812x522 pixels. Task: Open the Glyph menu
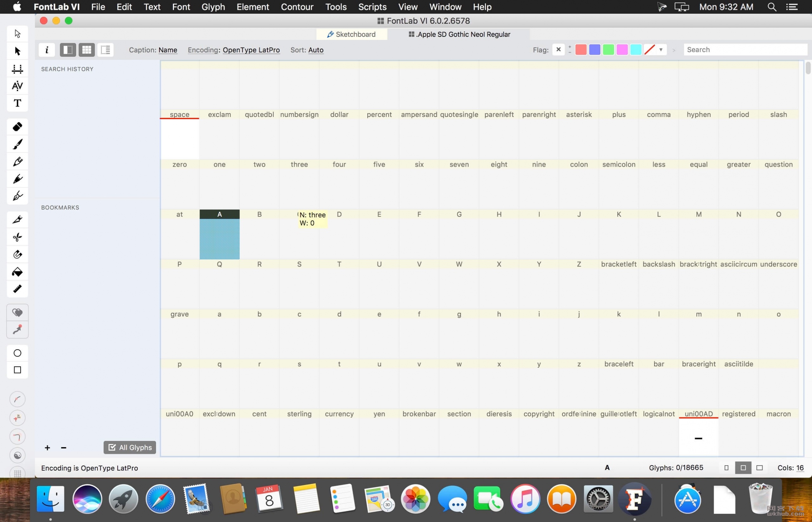click(213, 7)
